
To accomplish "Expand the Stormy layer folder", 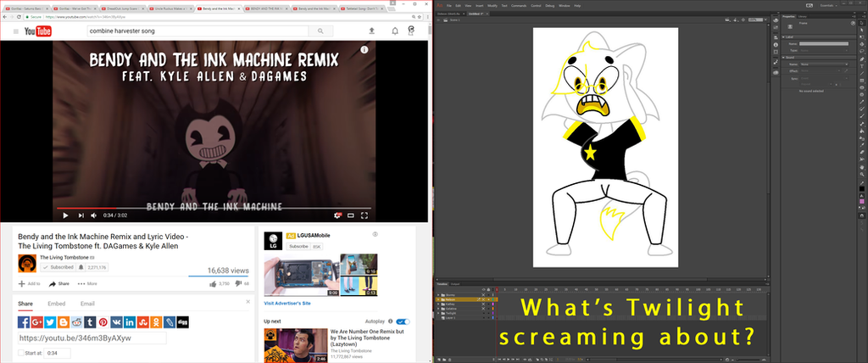I will 438,295.
